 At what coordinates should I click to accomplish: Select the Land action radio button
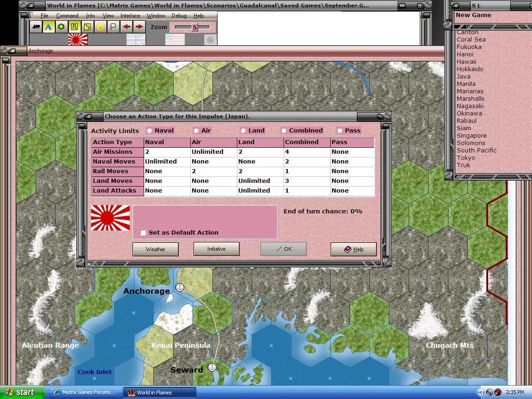243,131
